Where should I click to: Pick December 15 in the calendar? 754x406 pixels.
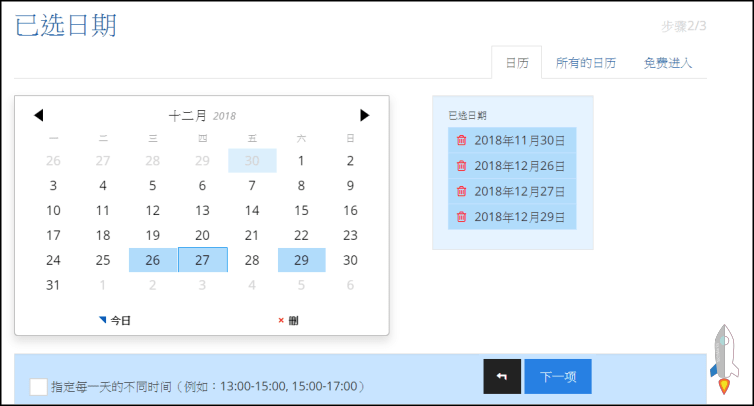click(x=301, y=210)
